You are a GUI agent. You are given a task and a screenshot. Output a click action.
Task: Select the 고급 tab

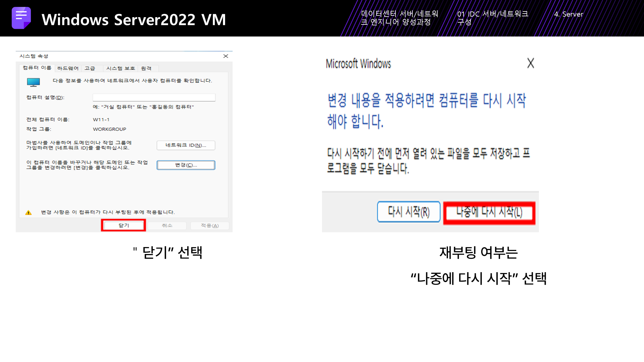click(x=90, y=68)
